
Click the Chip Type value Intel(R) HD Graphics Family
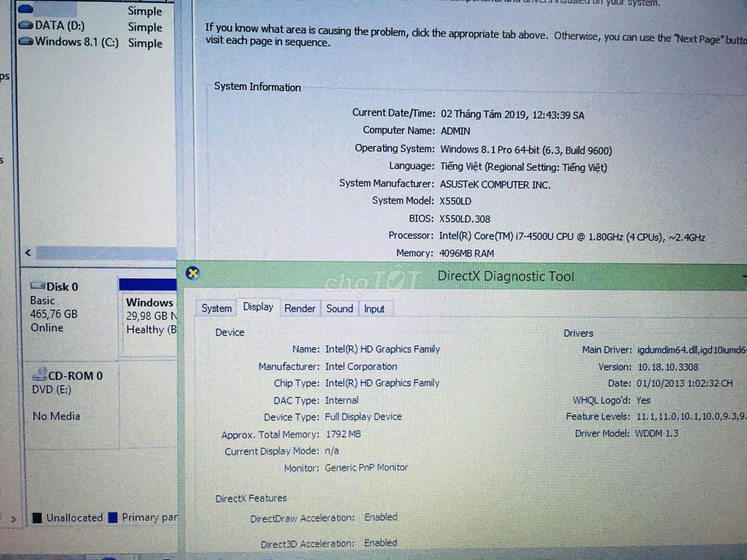382,383
